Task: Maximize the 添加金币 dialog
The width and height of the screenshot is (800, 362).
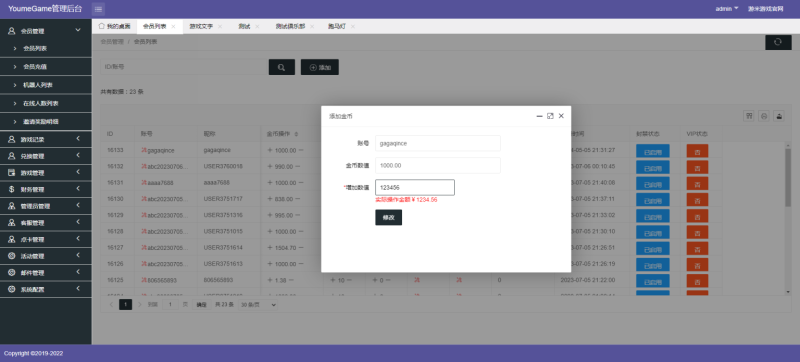Action: [550, 116]
